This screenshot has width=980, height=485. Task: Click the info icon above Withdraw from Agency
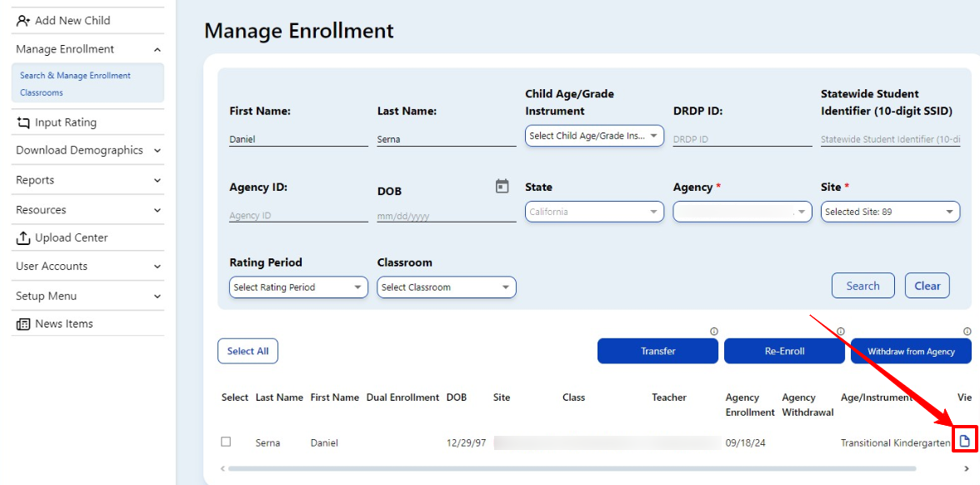point(967,332)
